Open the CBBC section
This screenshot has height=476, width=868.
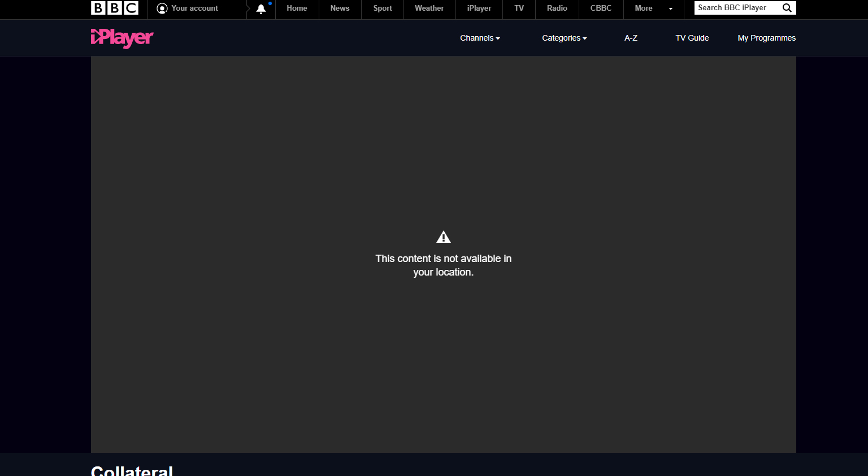tap(601, 8)
